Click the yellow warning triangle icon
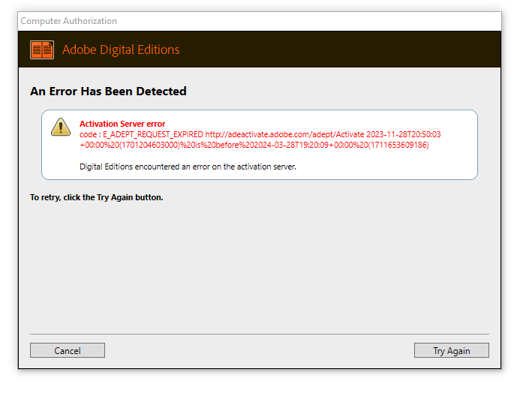 point(61,127)
